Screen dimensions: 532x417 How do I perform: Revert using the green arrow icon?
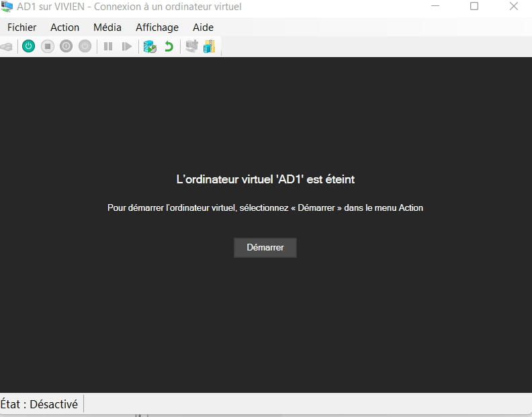coord(169,46)
